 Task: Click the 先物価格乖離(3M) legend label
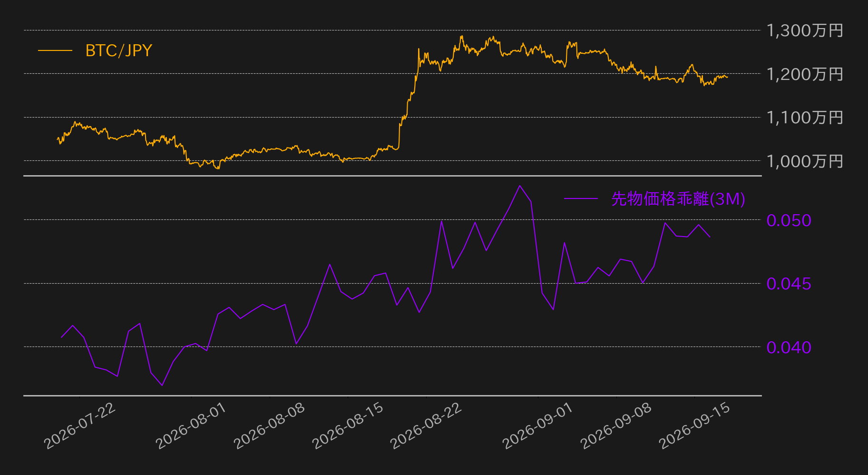coord(678,198)
